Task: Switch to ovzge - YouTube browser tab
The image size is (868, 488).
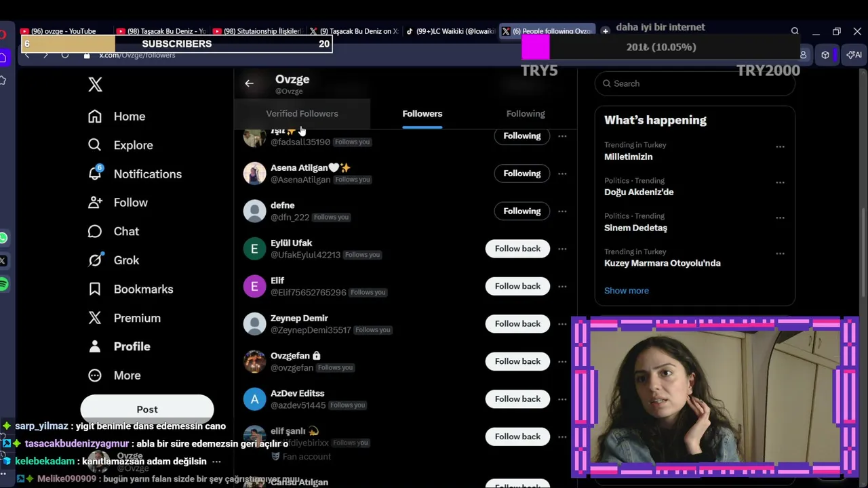Action: point(63,31)
